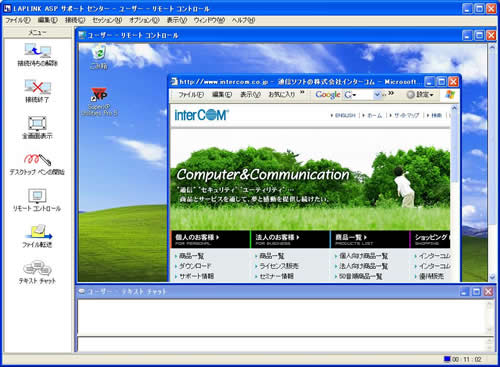Click 法人向け商品一覧 link
The image size is (500, 367).
coord(364,266)
